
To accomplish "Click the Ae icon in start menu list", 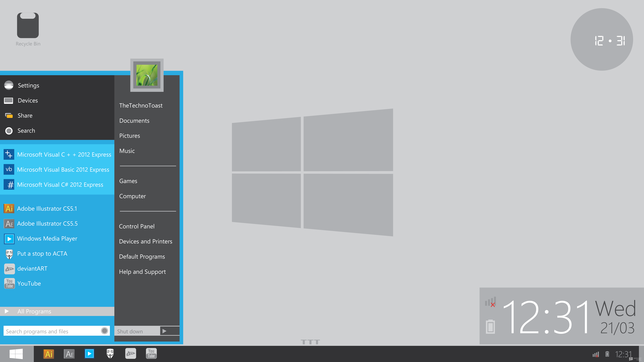I will tap(9, 224).
